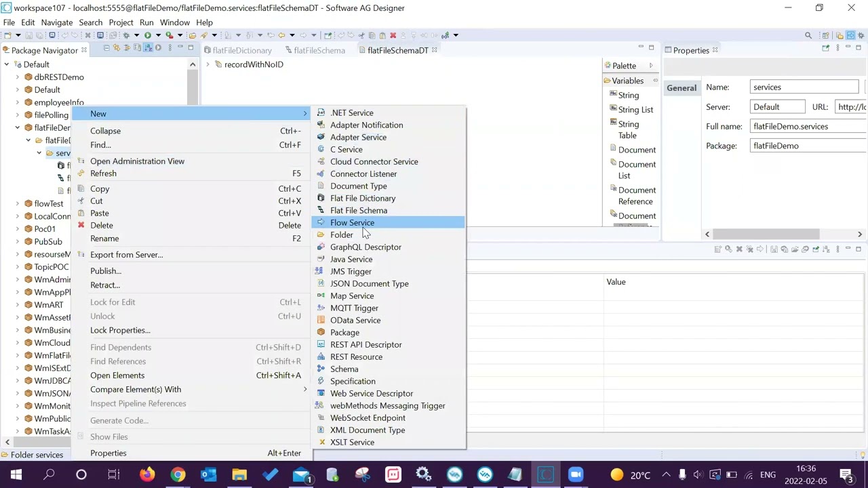
Task: Choose .NET Service from the New submenu
Action: click(389, 113)
